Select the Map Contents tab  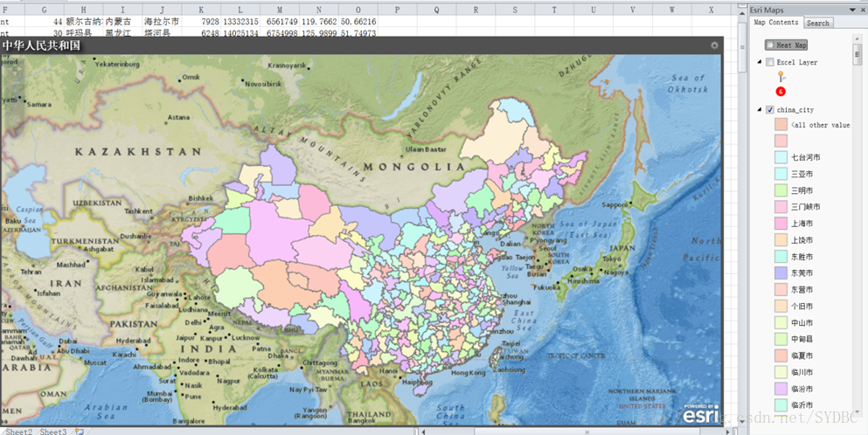click(x=776, y=23)
